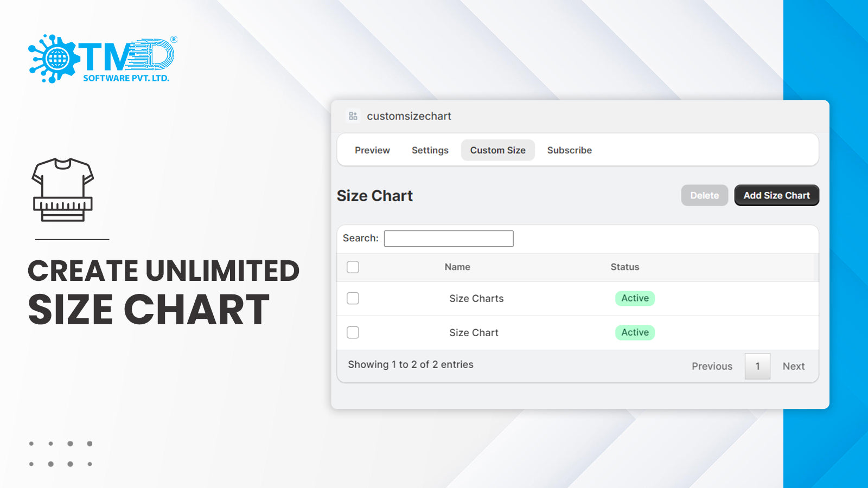868x488 pixels.
Task: Click the Status column header
Action: click(624, 267)
